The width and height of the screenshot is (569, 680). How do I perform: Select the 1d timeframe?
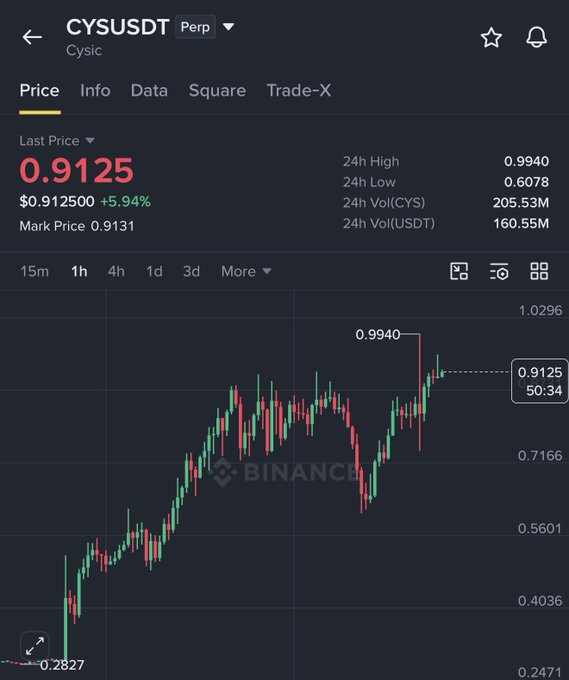154,271
